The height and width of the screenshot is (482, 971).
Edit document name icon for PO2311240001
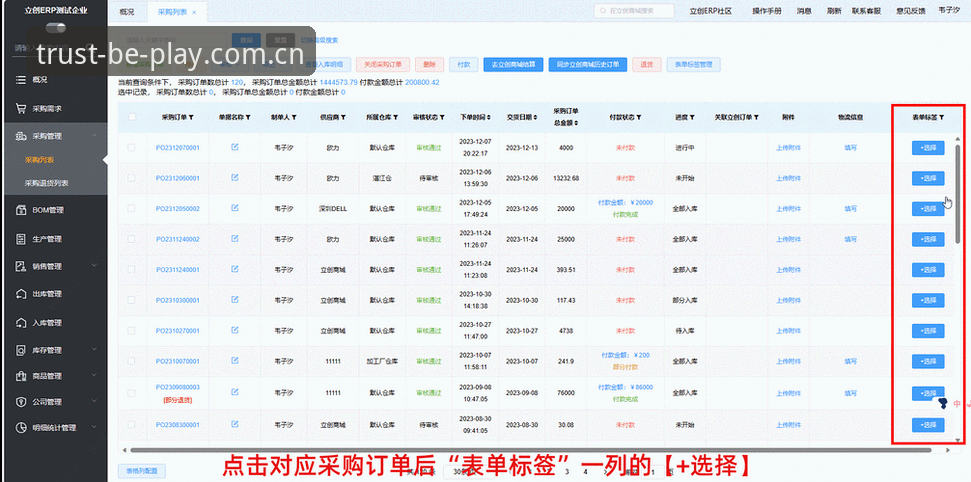[x=235, y=269]
